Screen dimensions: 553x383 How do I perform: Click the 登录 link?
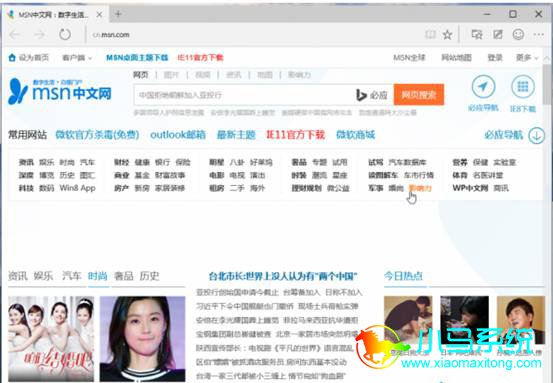495,57
